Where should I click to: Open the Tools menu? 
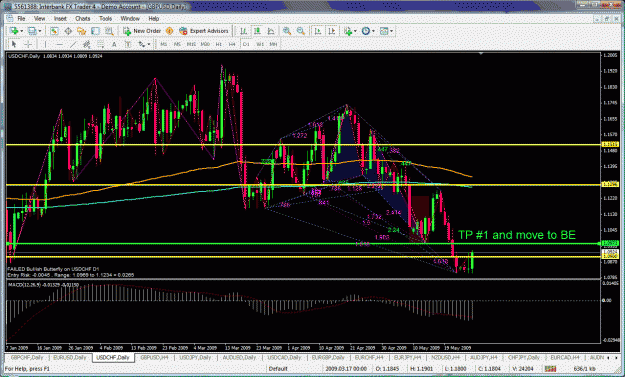[x=105, y=19]
